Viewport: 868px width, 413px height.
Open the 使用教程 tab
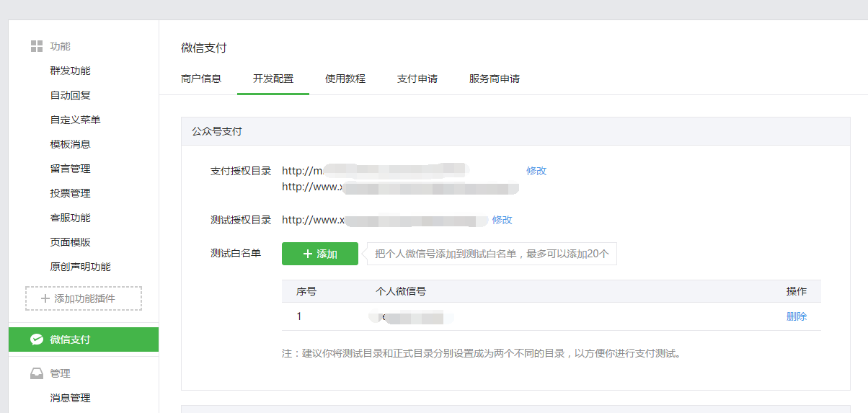coord(345,79)
